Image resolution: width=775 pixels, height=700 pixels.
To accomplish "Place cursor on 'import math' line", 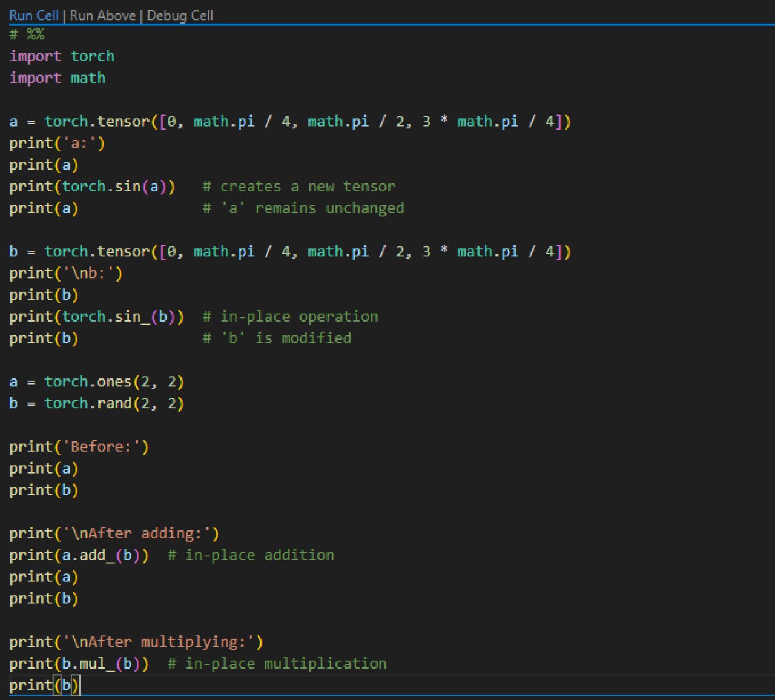I will coord(58,78).
